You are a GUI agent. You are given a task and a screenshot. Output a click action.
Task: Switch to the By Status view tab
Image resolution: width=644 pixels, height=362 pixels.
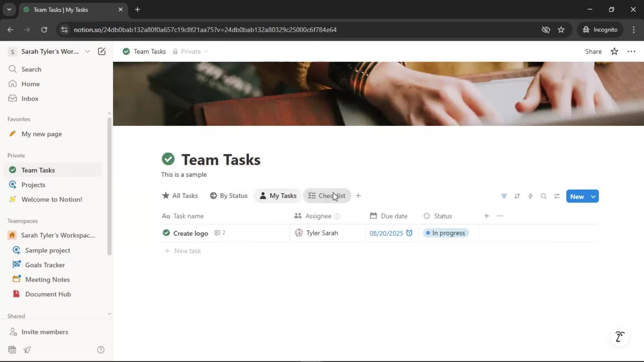[229, 196]
